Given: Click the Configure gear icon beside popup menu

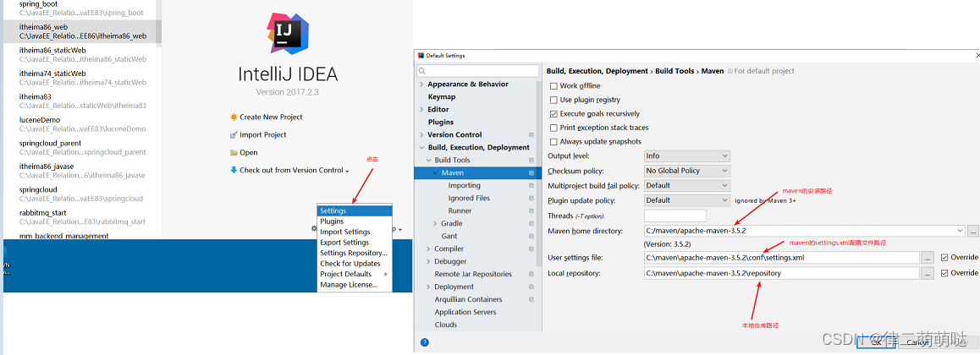Looking at the screenshot, I should tap(314, 229).
